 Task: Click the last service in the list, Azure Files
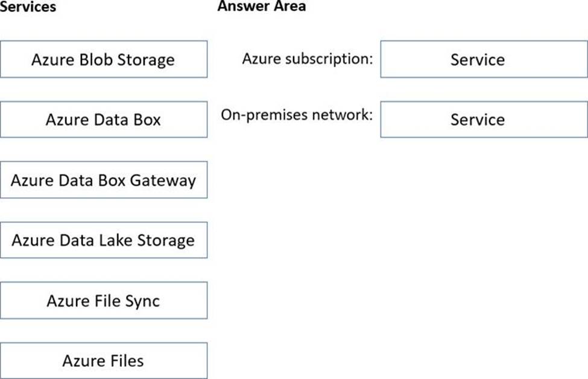(103, 361)
